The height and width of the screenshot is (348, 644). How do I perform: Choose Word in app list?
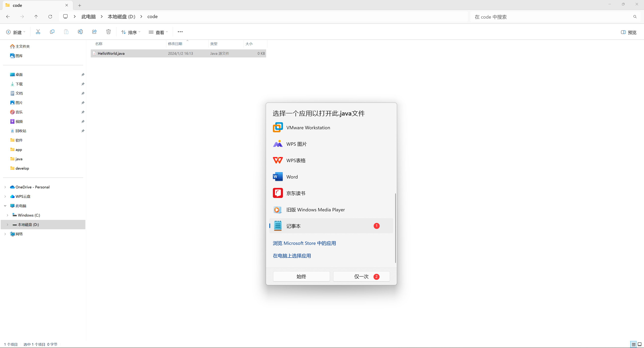pyautogui.click(x=331, y=177)
